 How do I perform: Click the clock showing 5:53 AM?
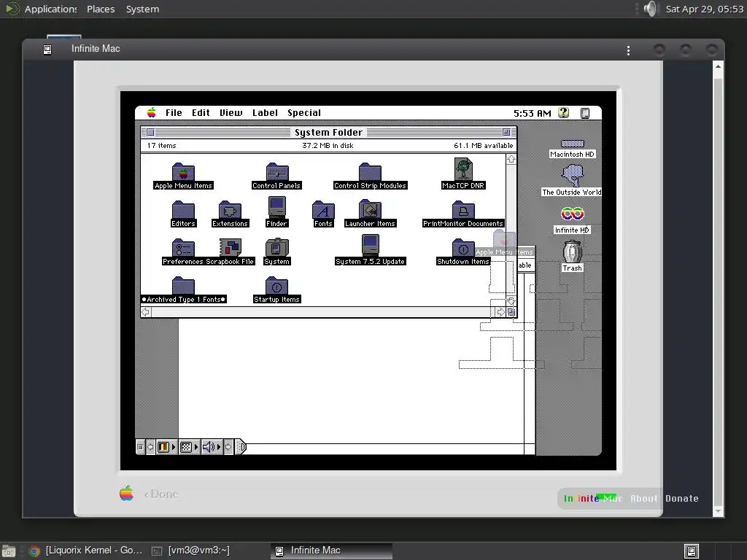532,113
